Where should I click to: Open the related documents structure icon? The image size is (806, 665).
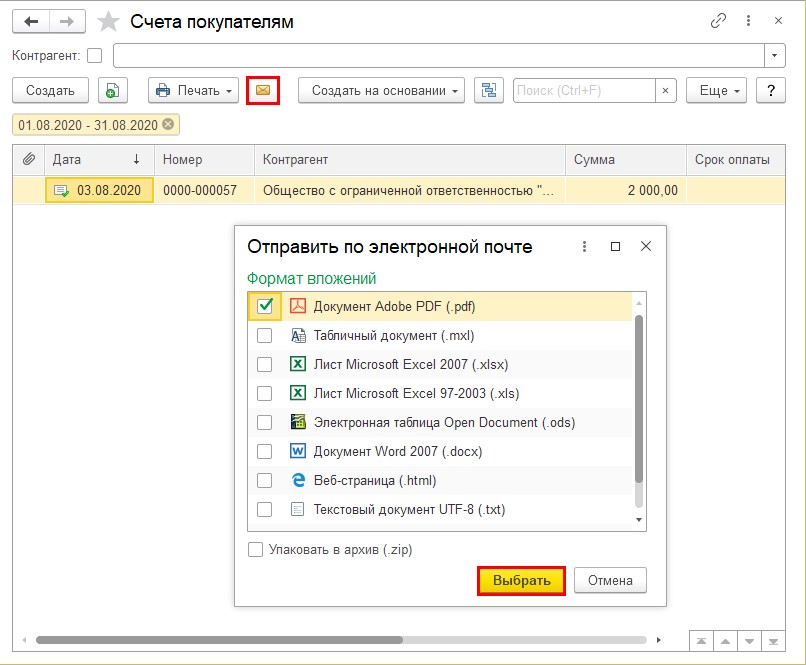tap(488, 90)
